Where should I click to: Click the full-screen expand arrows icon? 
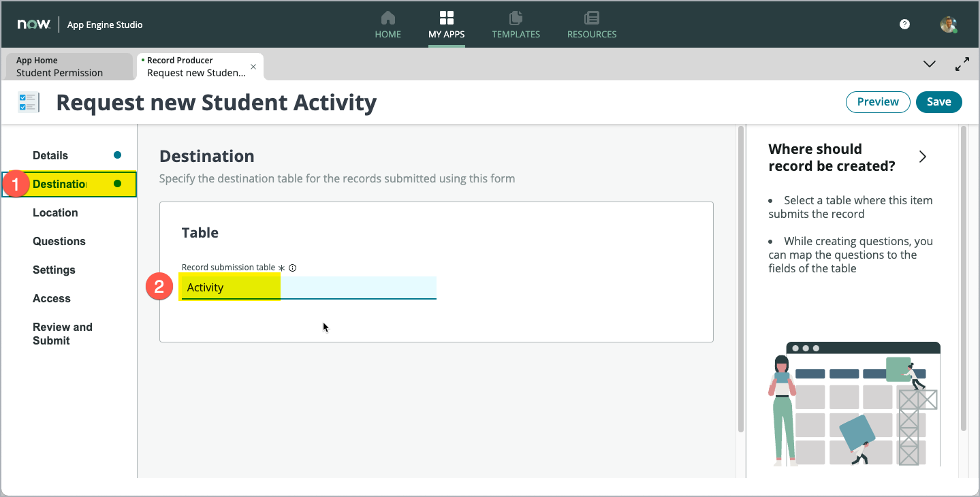(x=962, y=64)
